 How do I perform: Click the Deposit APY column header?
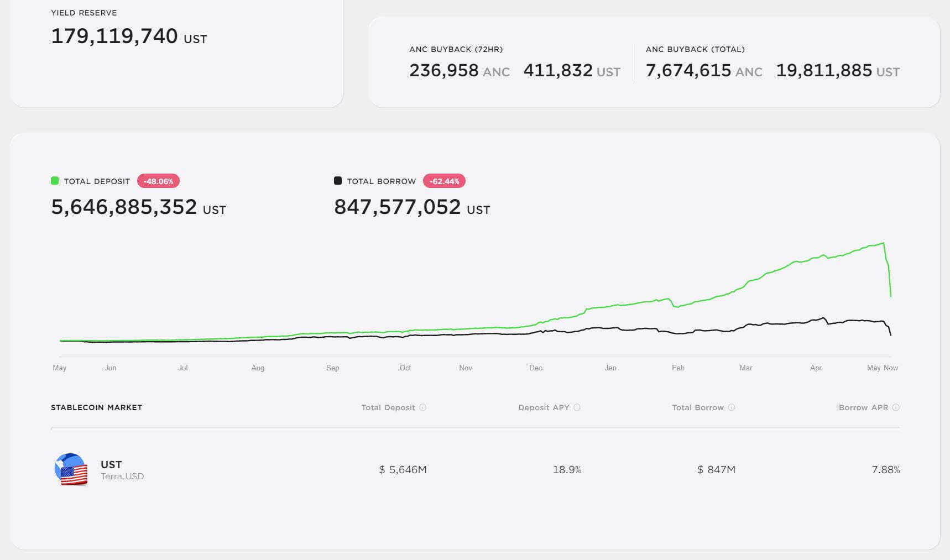544,407
